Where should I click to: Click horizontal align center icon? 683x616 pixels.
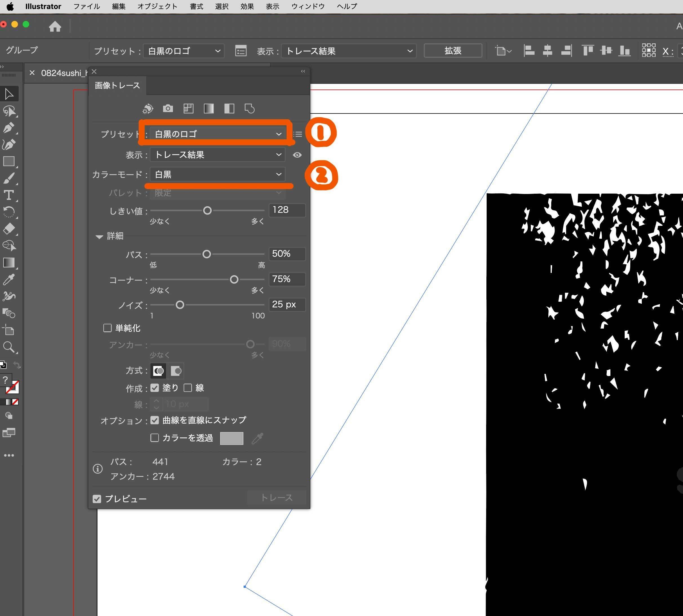click(x=548, y=51)
